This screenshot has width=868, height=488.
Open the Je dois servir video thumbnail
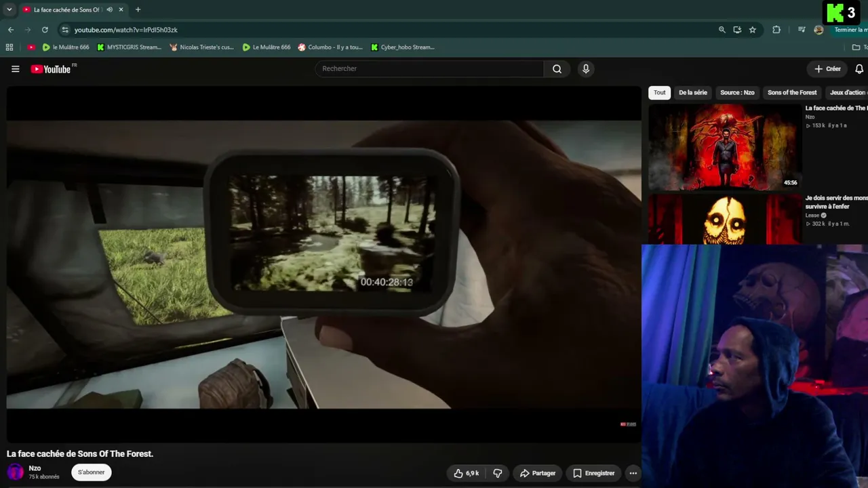tap(724, 219)
